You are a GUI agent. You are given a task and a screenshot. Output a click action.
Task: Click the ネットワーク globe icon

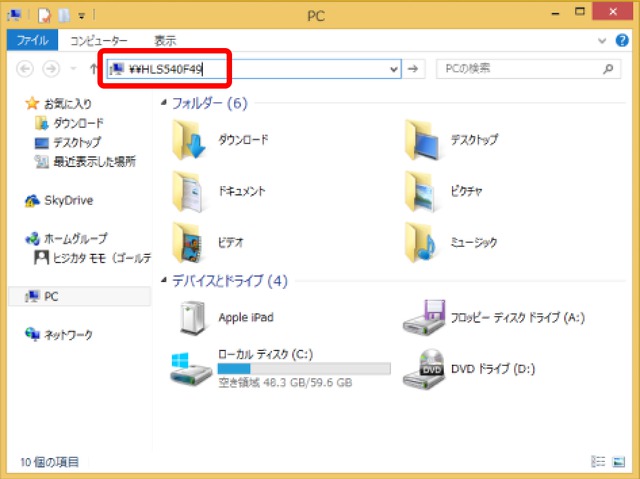pyautogui.click(x=33, y=334)
